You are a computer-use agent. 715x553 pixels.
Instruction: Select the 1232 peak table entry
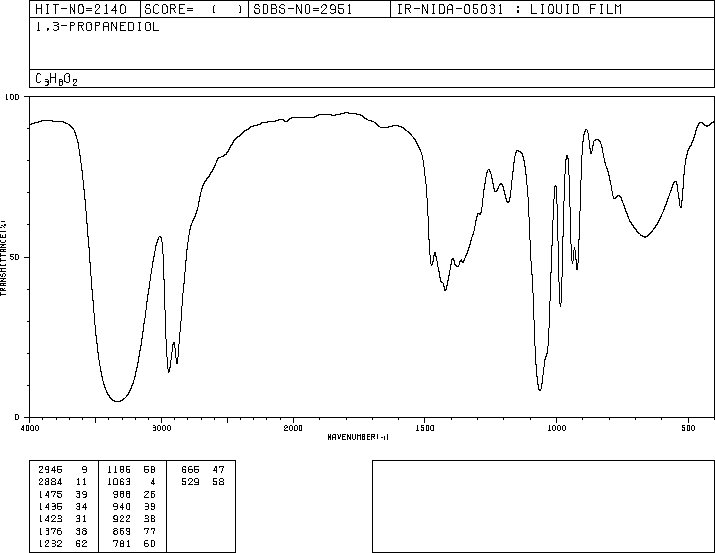pyautogui.click(x=63, y=543)
